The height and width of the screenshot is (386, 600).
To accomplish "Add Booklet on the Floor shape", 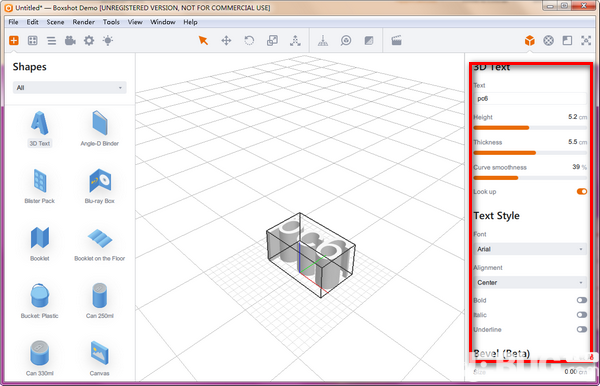I will click(x=99, y=244).
